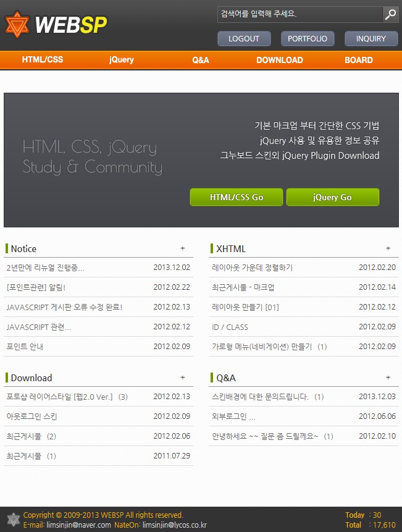
Task: Click the PORTFOLIO button
Action: (308, 38)
